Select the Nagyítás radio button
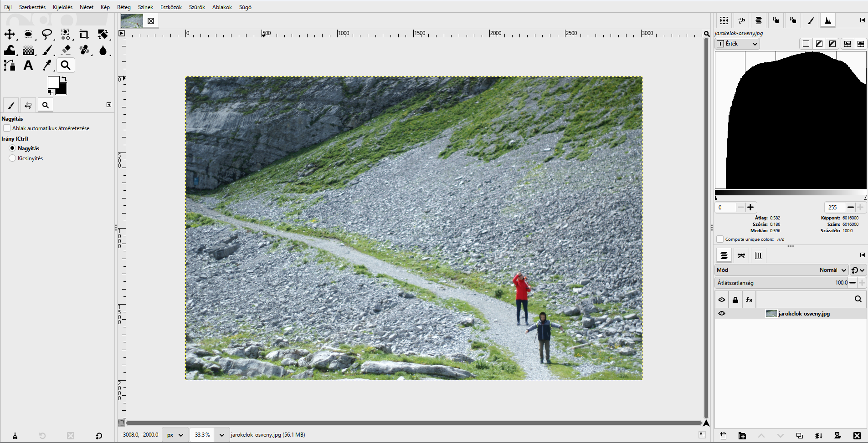Image resolution: width=868 pixels, height=443 pixels. [x=12, y=148]
